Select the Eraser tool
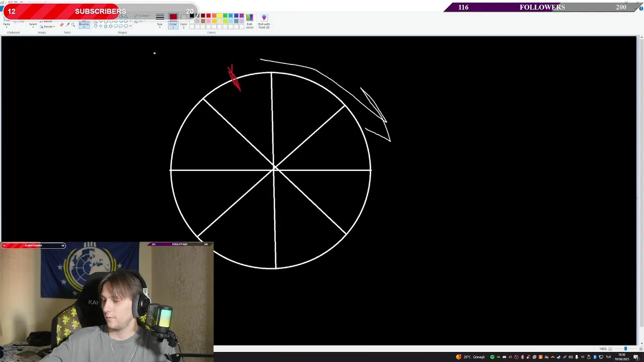 [61, 25]
